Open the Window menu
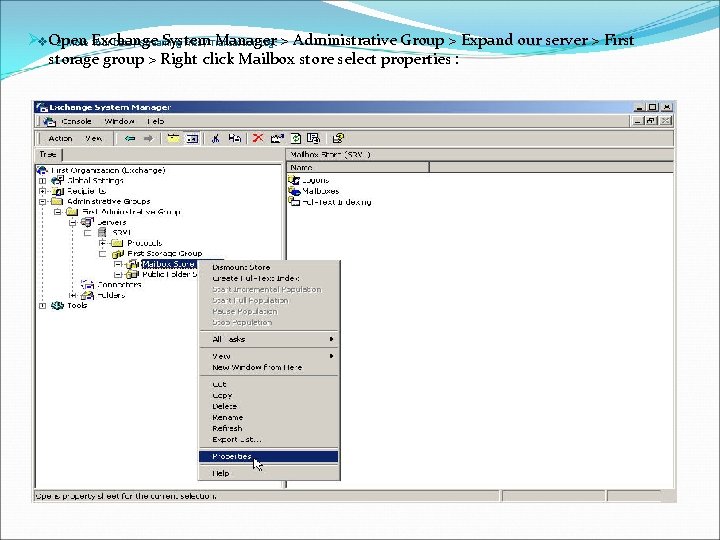This screenshot has height=540, width=720. tap(119, 121)
